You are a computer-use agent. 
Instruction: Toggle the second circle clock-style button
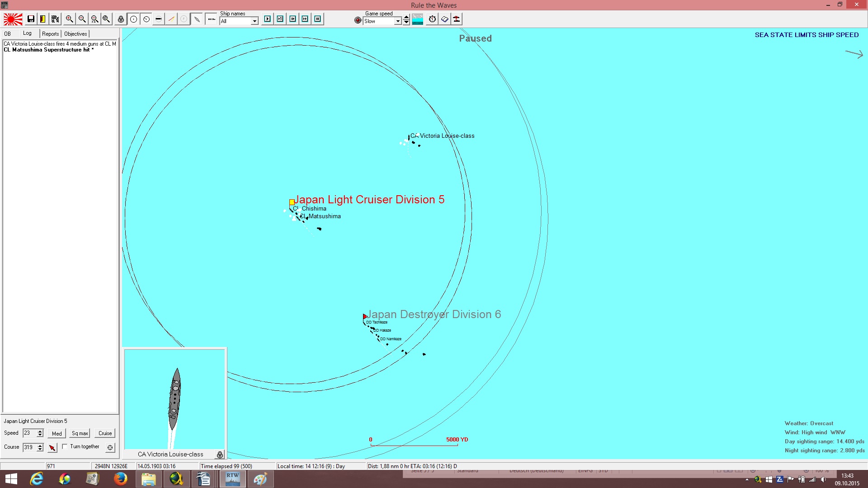[x=146, y=19]
